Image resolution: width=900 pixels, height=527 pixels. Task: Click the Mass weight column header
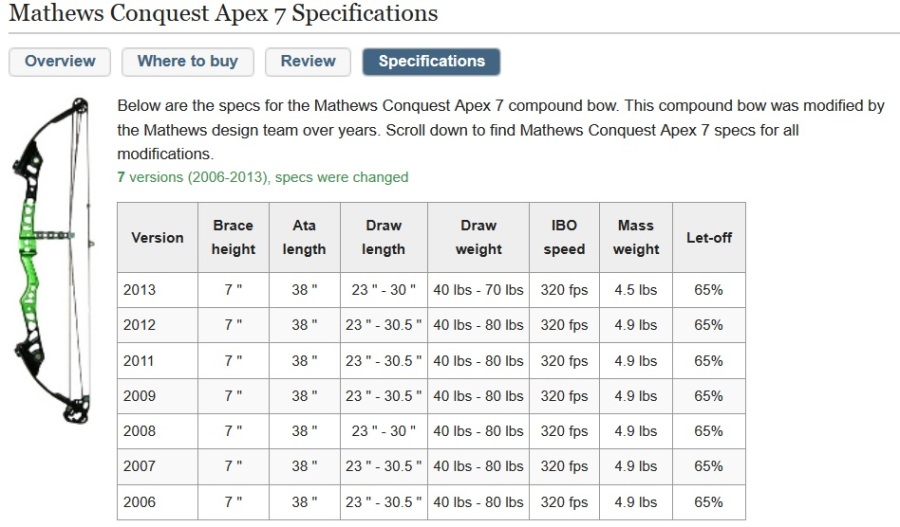636,238
